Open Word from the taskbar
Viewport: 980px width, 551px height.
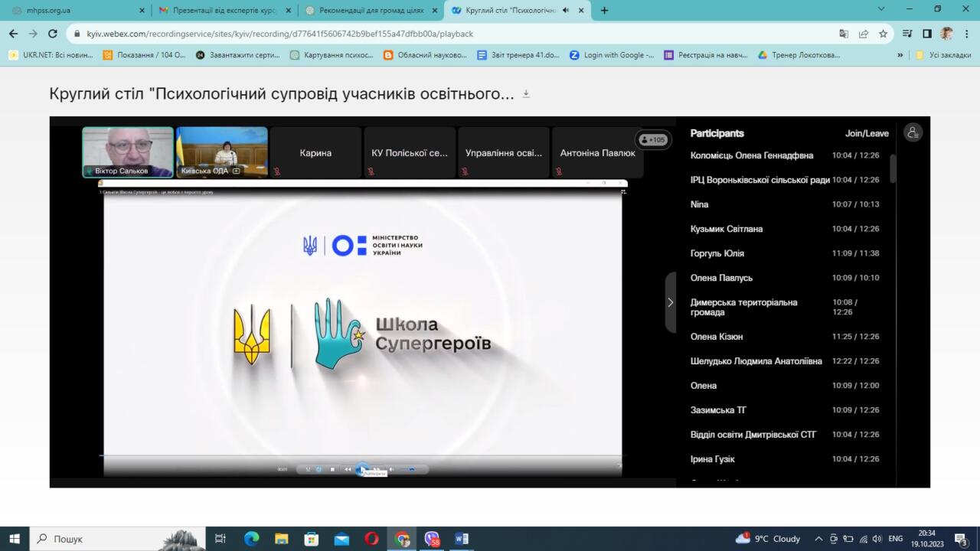tap(462, 539)
